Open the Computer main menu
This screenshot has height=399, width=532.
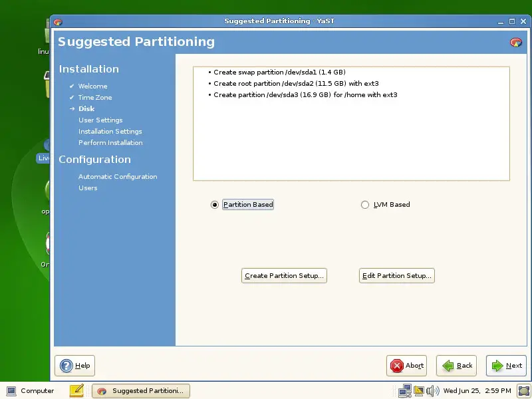[x=31, y=390]
